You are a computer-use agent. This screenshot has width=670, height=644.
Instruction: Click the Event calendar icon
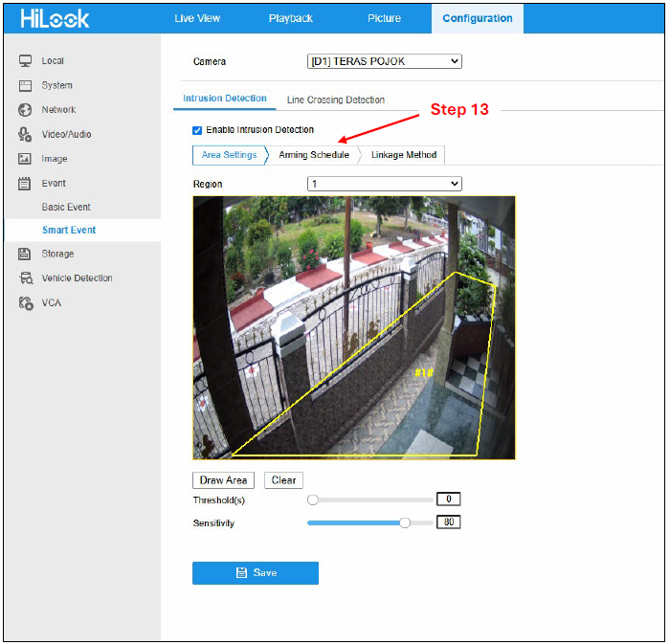pyautogui.click(x=24, y=184)
